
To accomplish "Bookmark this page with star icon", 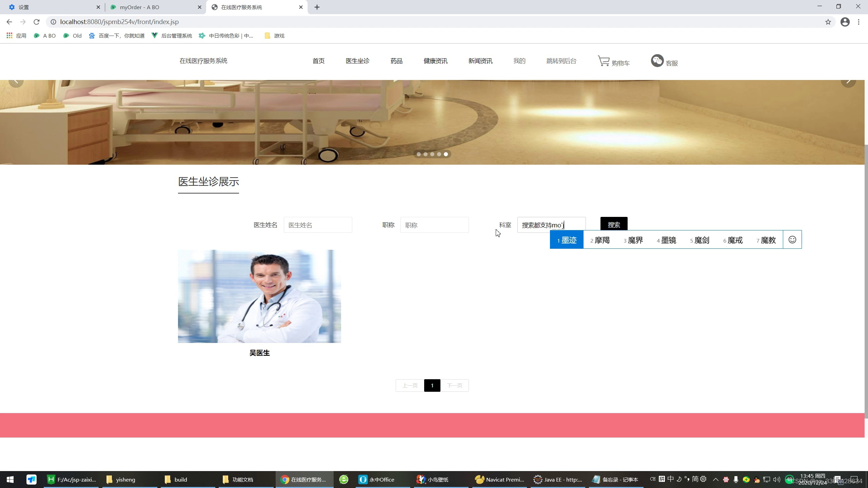I will pos(828,22).
